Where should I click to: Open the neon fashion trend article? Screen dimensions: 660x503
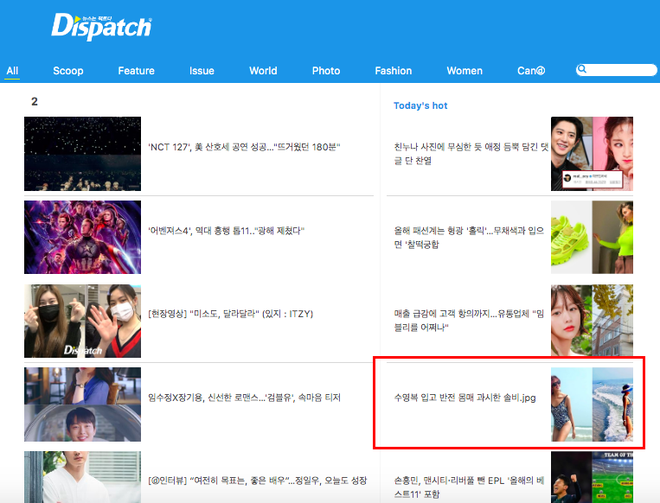pyautogui.click(x=469, y=237)
